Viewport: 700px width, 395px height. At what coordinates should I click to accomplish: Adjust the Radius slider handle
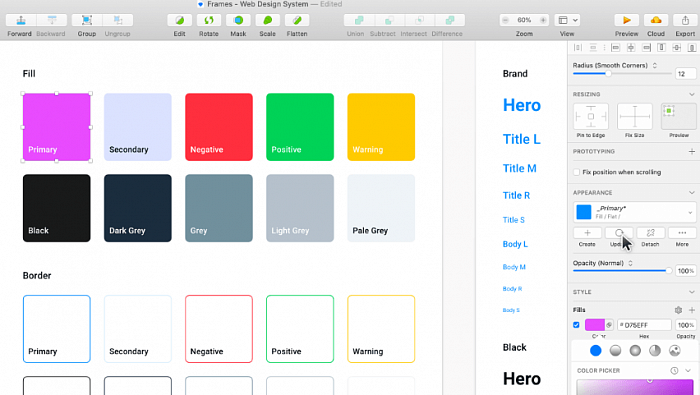point(608,74)
